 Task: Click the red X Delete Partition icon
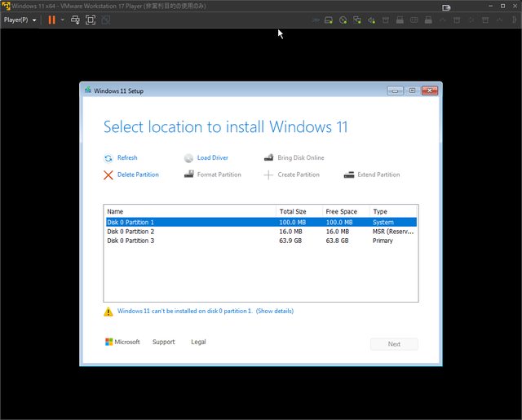108,175
